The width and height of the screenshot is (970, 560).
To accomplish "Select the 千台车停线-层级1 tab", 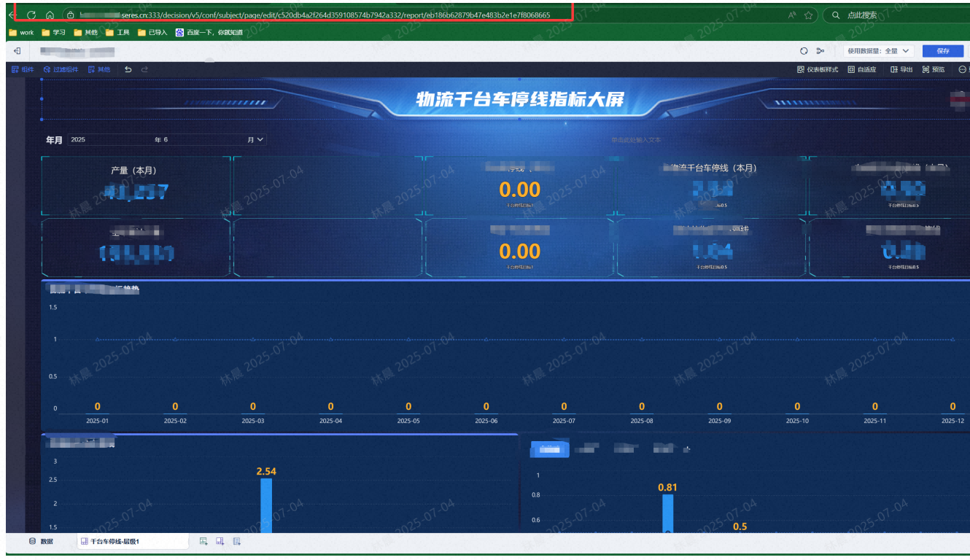I will [x=114, y=542].
